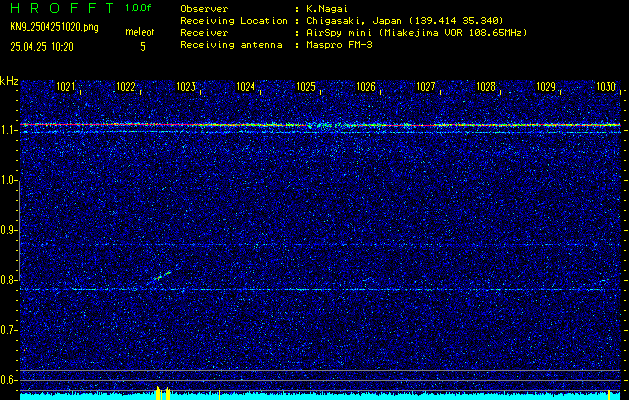The width and height of the screenshot is (629, 400).
Task: Click the 1.0 frequency axis label
Action: point(8,181)
